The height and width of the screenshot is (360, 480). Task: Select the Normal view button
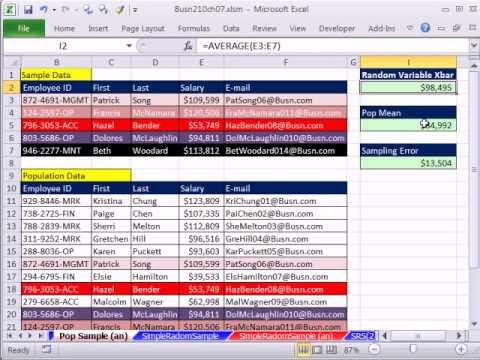click(x=303, y=349)
